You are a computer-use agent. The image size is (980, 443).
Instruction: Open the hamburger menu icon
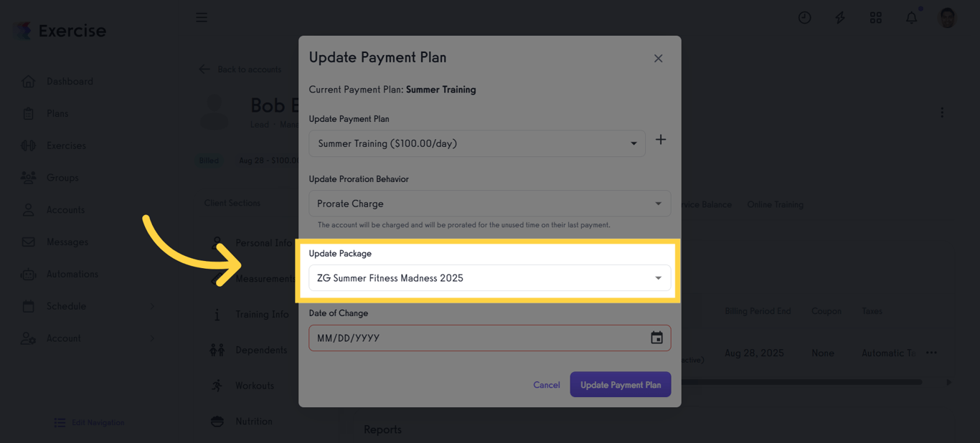coord(202,17)
